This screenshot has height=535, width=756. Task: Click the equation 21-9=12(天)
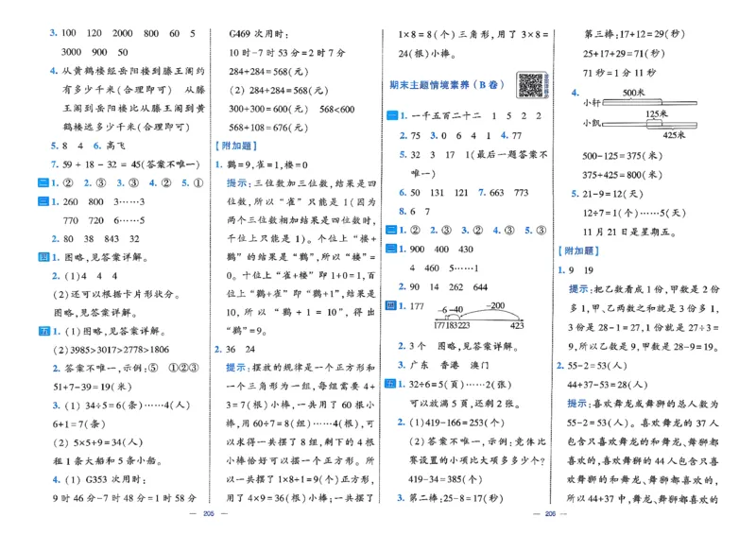click(x=612, y=194)
